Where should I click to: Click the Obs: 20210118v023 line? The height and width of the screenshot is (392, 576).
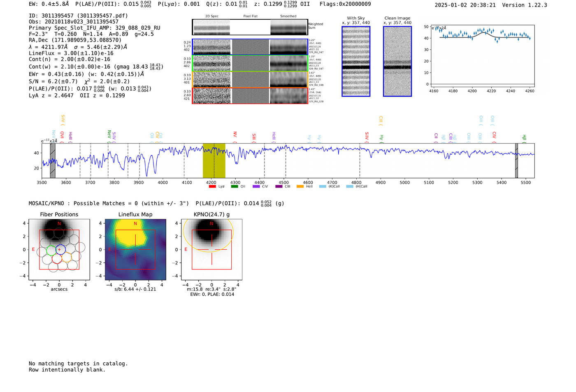click(x=74, y=22)
